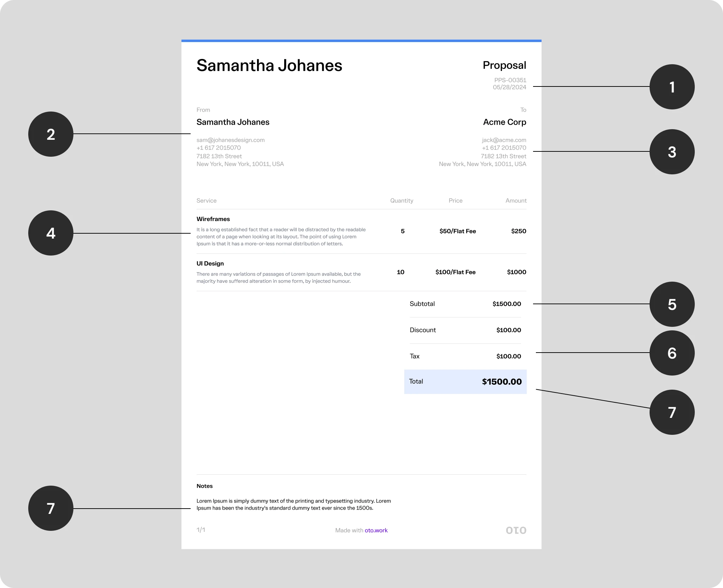Click the Subtotal amount of $1500.00
Screen dimensions: 723x588
(x=507, y=304)
